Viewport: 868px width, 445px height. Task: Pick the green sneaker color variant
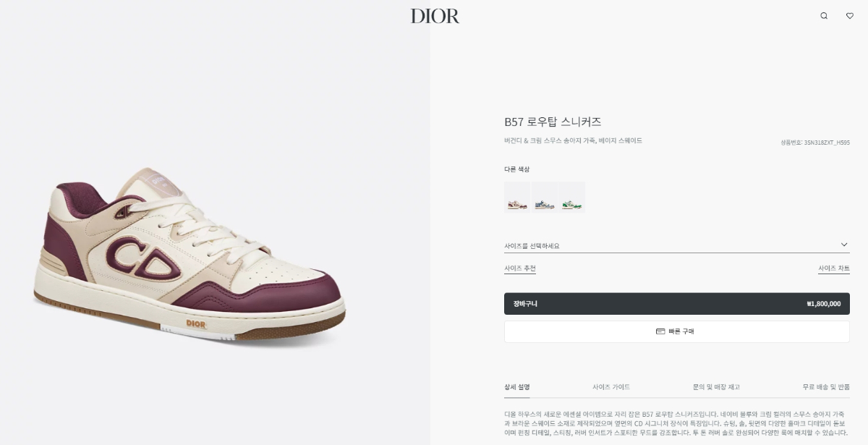(x=572, y=197)
